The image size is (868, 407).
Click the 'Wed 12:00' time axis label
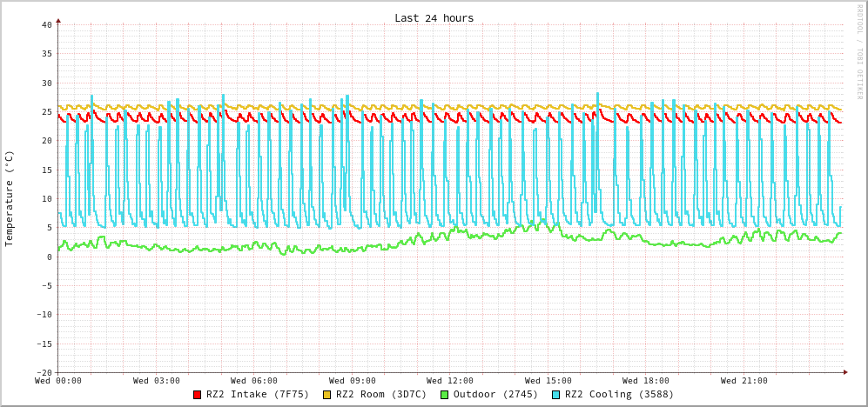click(450, 381)
